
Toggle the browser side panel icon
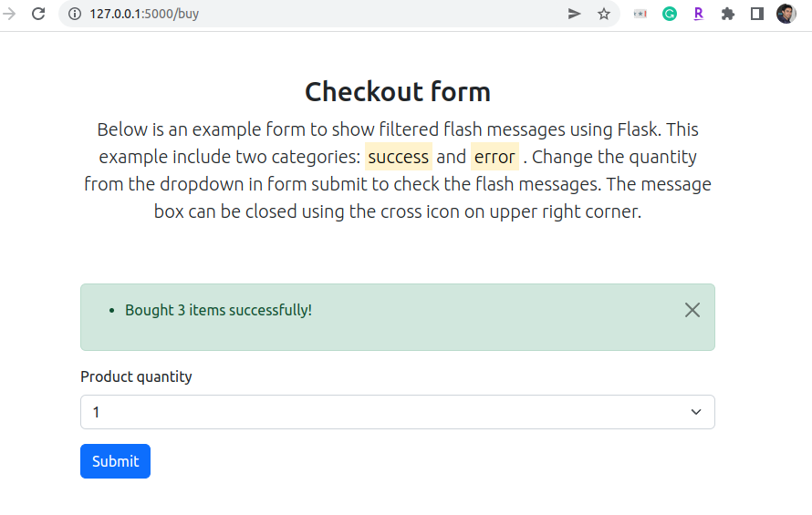[x=756, y=14]
